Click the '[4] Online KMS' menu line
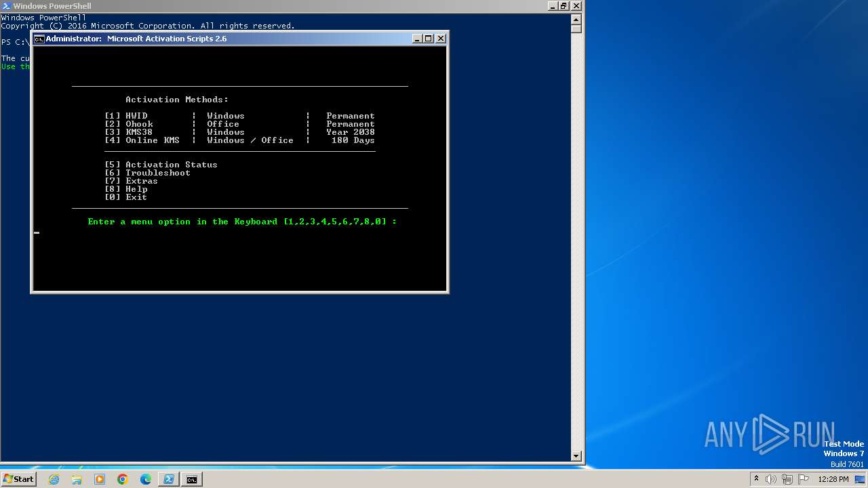The width and height of the screenshot is (868, 488). pos(239,140)
